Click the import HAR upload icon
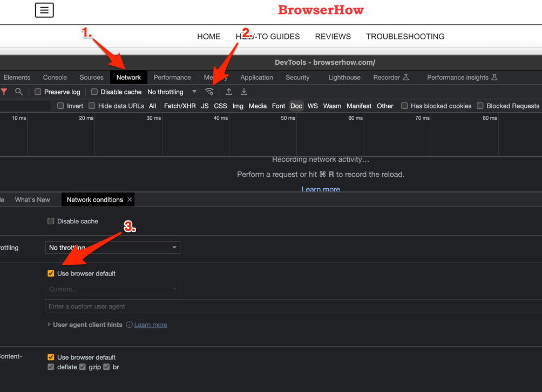Viewport: 542px width, 392px height. coord(229,92)
